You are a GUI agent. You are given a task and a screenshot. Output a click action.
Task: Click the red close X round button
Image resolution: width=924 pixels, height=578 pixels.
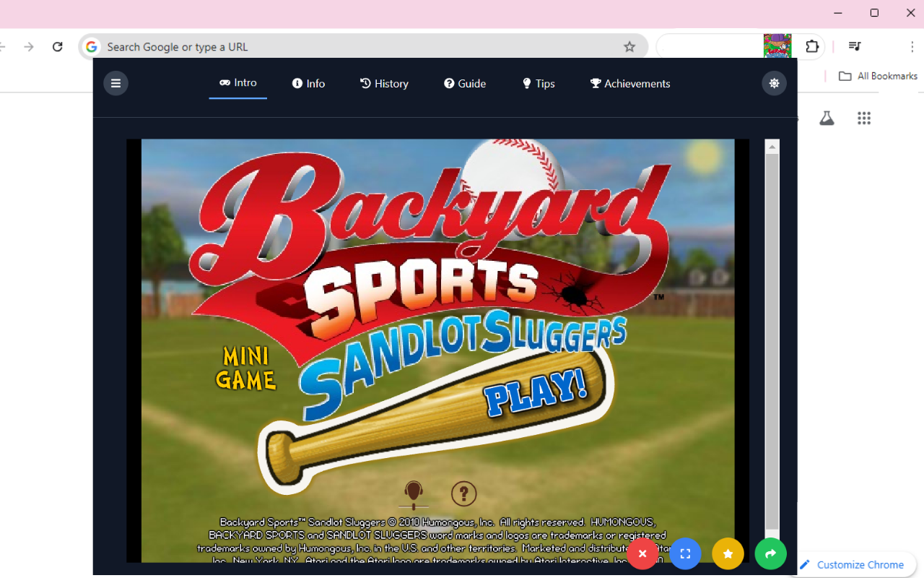(x=642, y=554)
